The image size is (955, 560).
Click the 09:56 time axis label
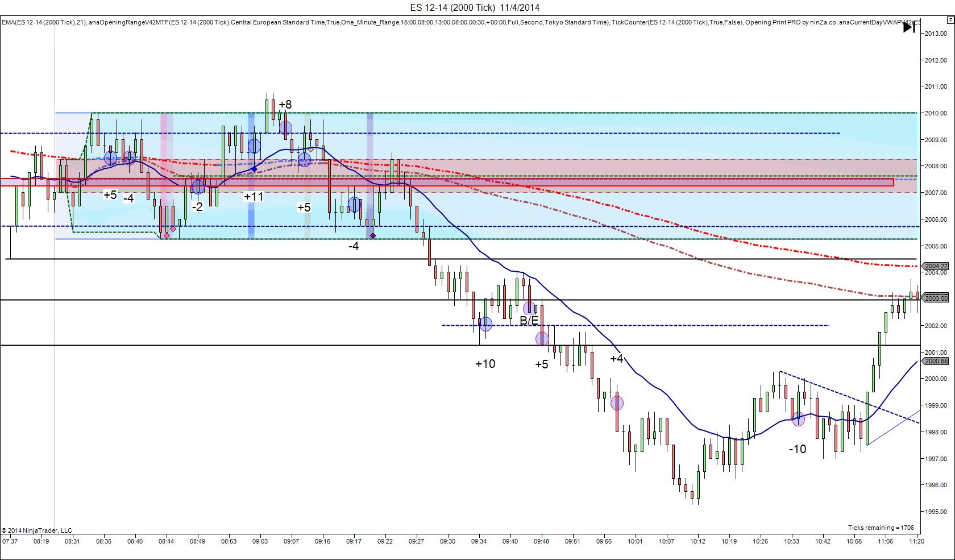(x=604, y=541)
